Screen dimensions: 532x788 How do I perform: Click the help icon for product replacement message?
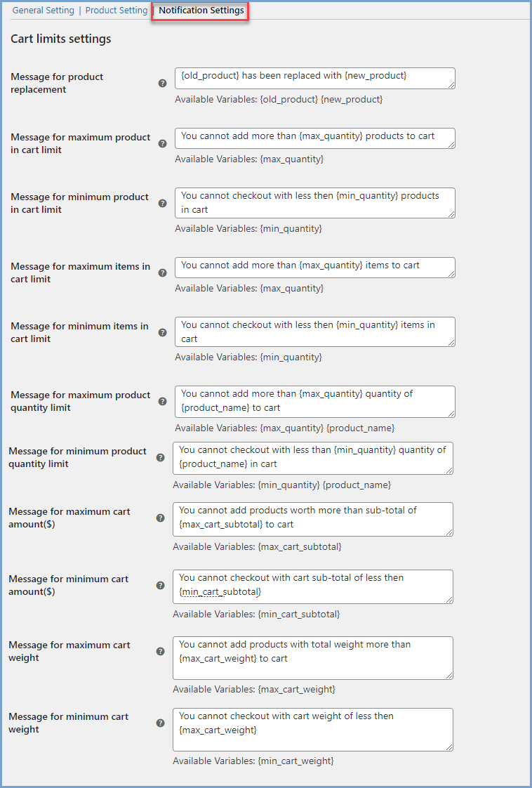point(162,83)
